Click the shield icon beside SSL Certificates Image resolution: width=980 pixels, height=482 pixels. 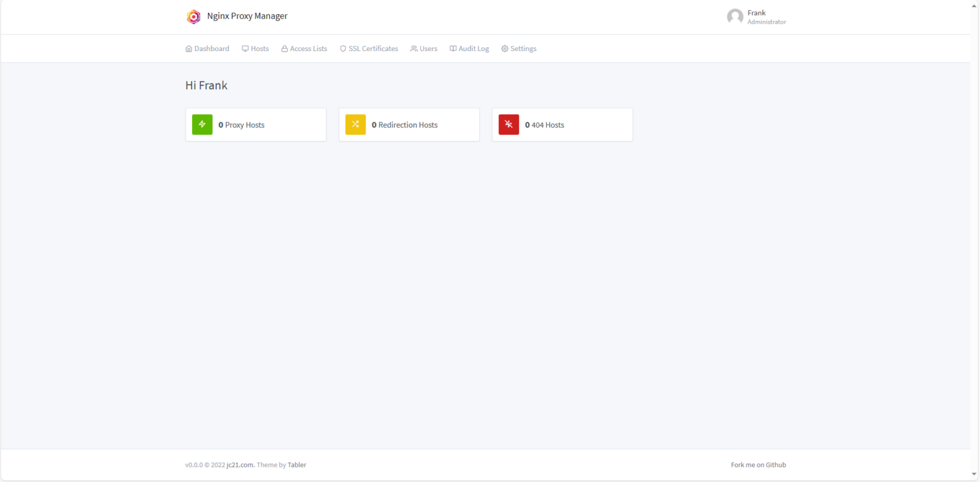343,49
